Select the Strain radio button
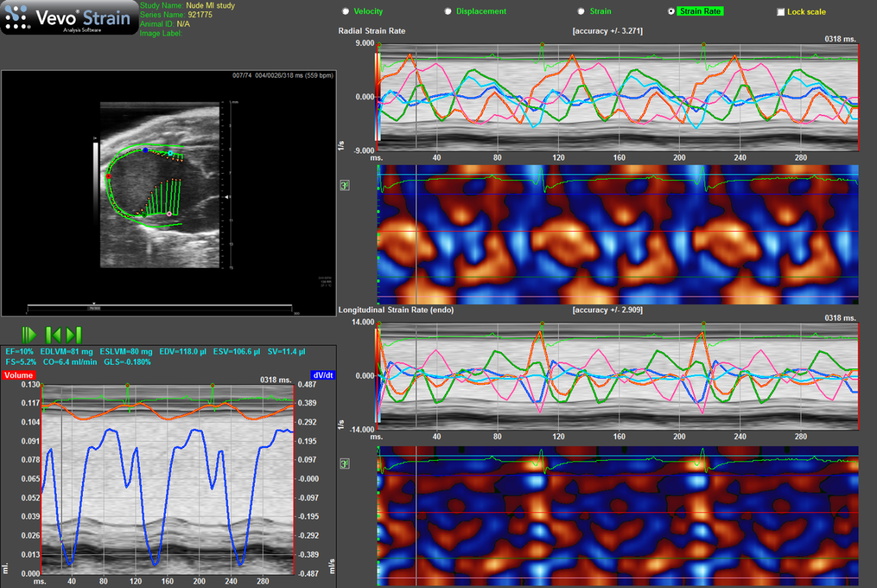 581,11
